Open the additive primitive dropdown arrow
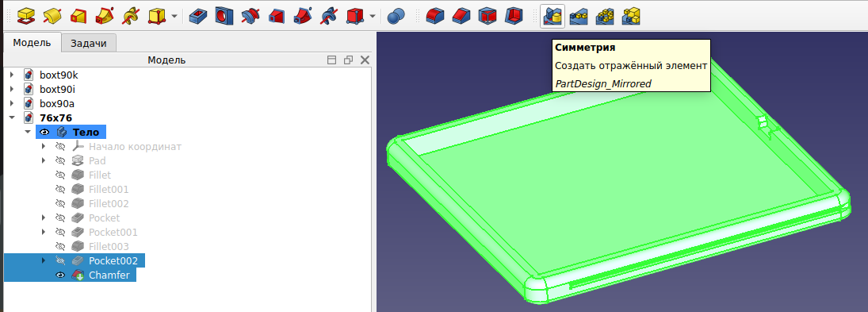The image size is (868, 312). (x=174, y=16)
